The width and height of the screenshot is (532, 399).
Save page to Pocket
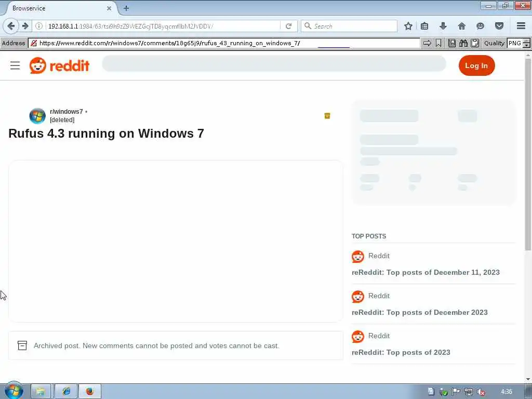pyautogui.click(x=499, y=26)
